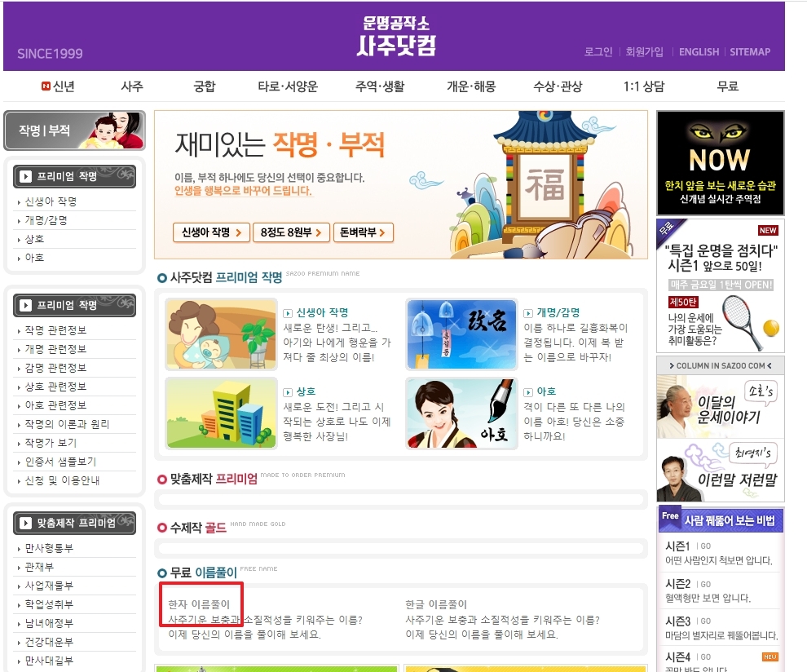Image resolution: width=807 pixels, height=672 pixels.
Task: Open 작명의 이론과 원리 in sidebar
Action: 67,424
